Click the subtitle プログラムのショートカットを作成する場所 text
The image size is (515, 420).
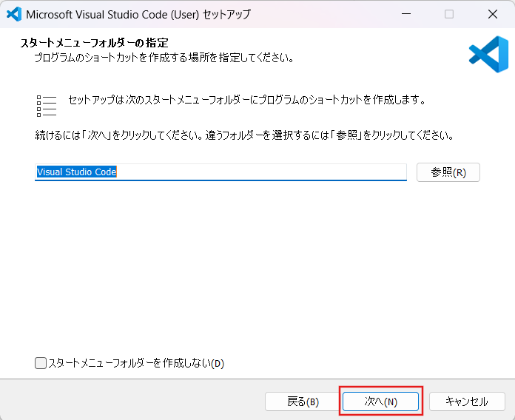[x=163, y=57]
